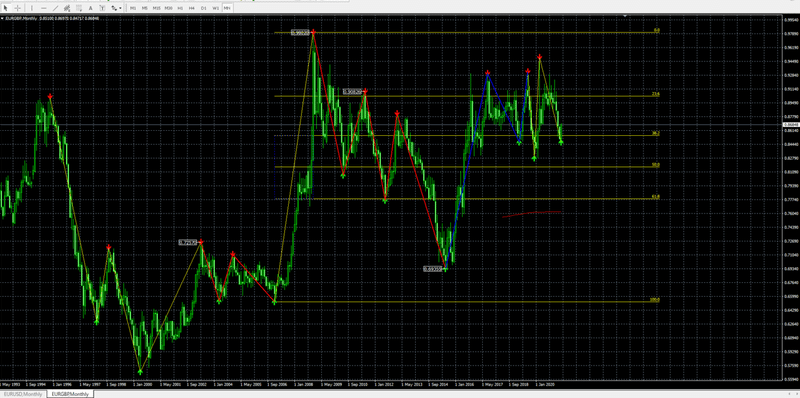Click the 23.6 Fibonacci level label

tap(656, 94)
